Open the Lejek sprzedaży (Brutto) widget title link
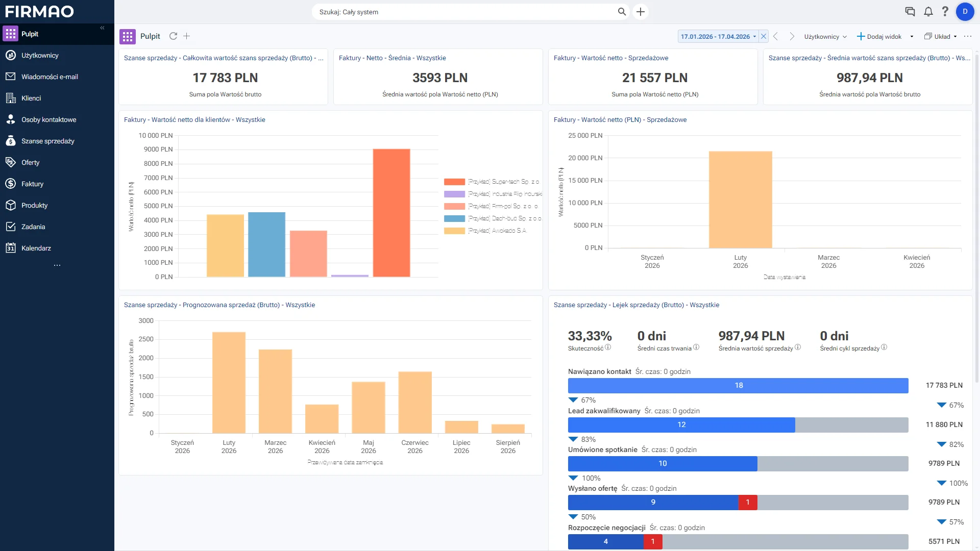 click(636, 305)
